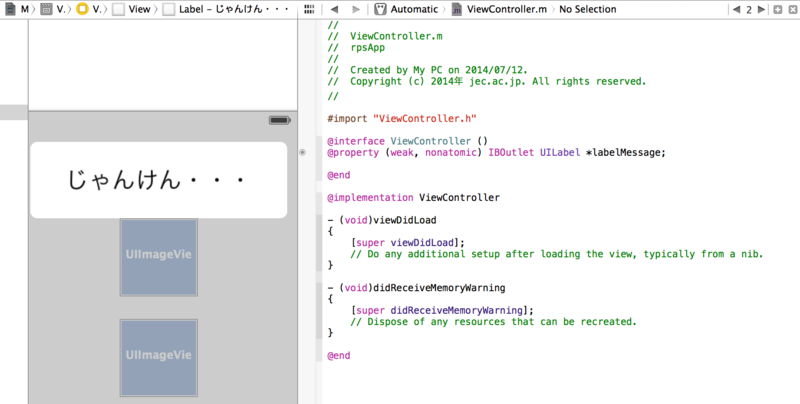Click the UILabel type in the property line
This screenshot has width=800, height=404.
coord(560,152)
